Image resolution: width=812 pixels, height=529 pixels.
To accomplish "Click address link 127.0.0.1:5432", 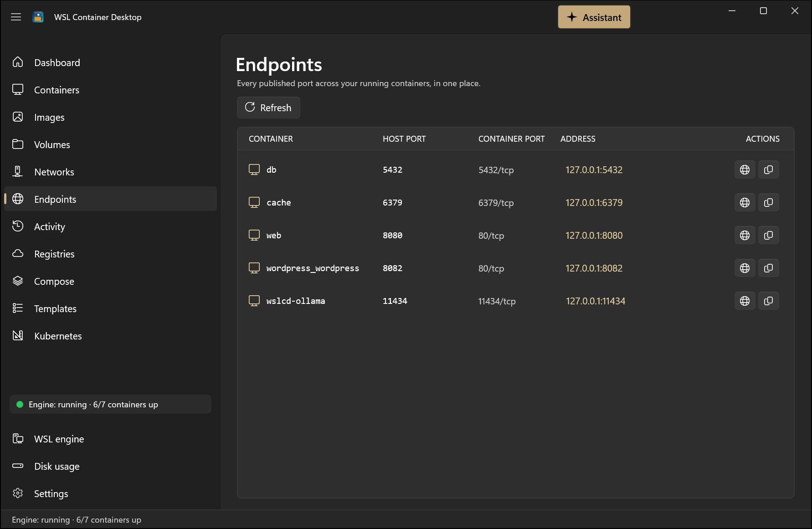I will click(594, 169).
